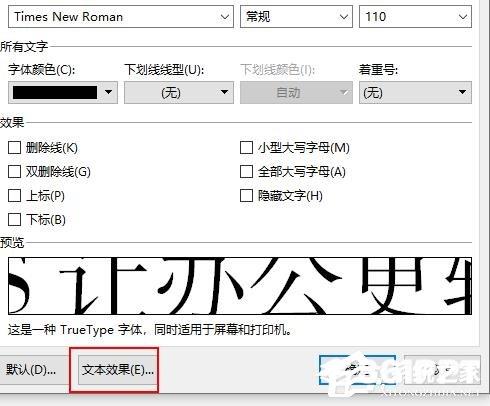The height and width of the screenshot is (406, 490).
Task: Open the emphasis mark 着重号 dropdown
Action: click(415, 92)
